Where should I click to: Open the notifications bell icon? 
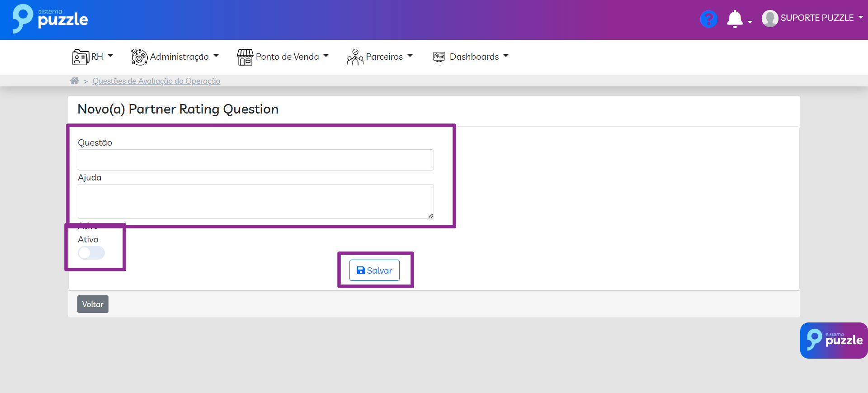click(x=735, y=19)
